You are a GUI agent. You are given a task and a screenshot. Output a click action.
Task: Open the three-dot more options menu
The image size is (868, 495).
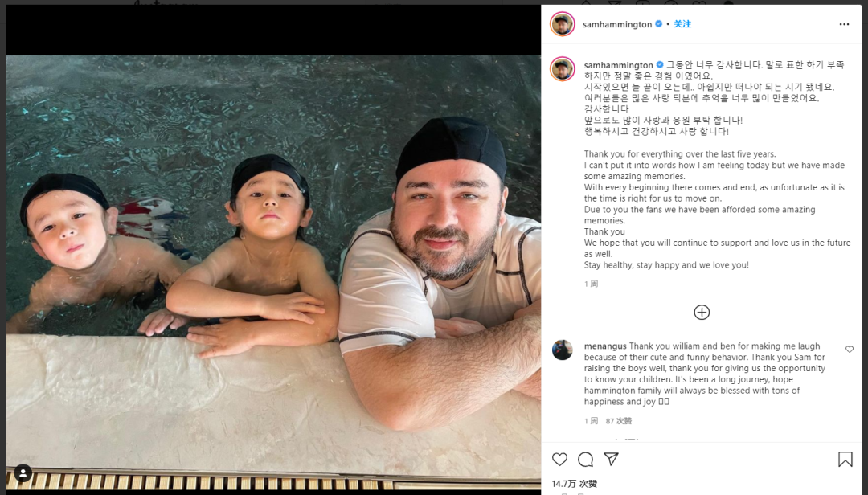(x=844, y=24)
